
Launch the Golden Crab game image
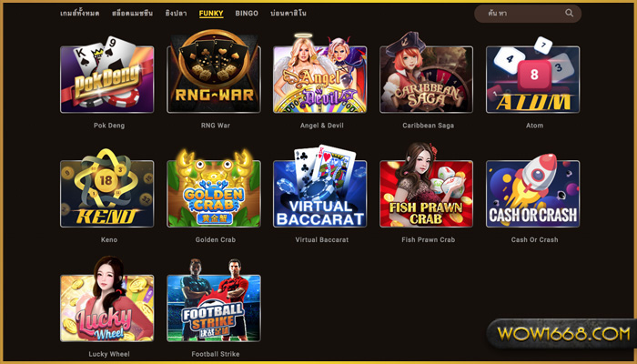pos(214,187)
